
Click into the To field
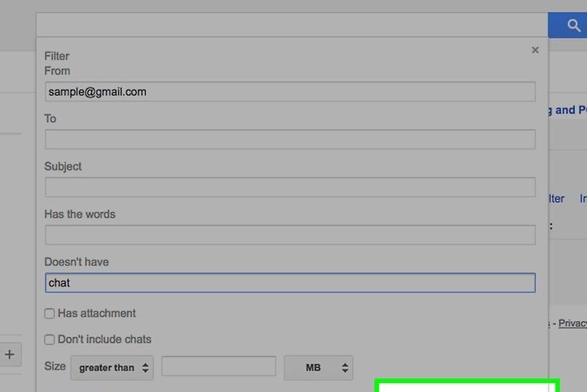point(290,140)
